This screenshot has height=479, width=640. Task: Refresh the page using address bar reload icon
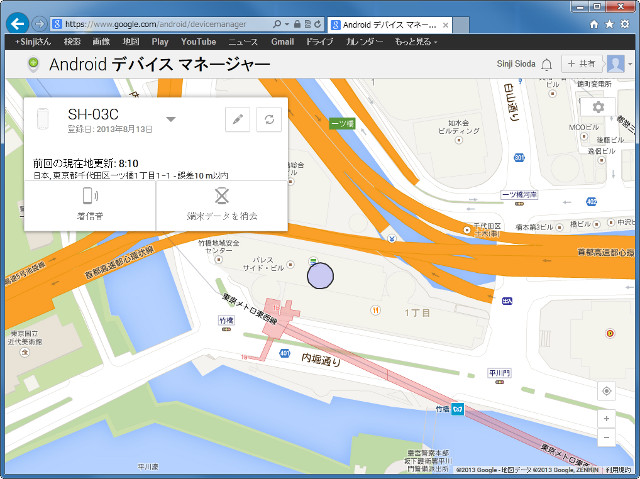click(x=318, y=24)
